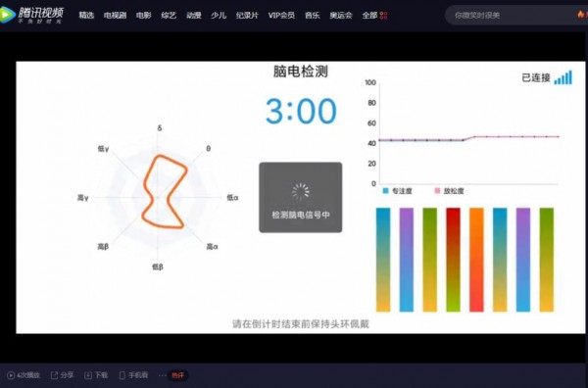Go to the 纪录片 section
588x388 pixels.
[247, 16]
